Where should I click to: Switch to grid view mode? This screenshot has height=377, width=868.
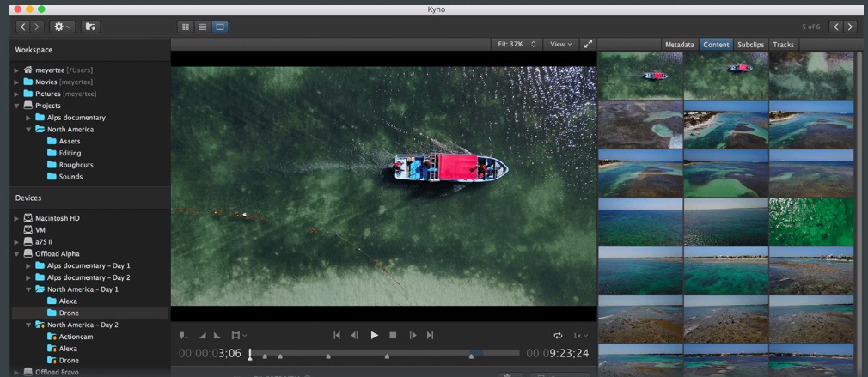(x=186, y=27)
